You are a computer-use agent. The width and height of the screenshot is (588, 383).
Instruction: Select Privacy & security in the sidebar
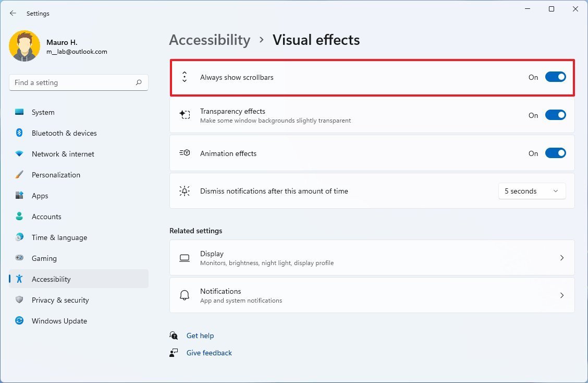pyautogui.click(x=60, y=300)
